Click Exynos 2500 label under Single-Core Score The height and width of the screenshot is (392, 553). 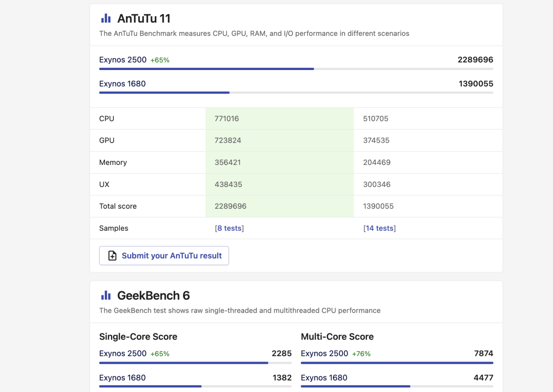coord(123,354)
